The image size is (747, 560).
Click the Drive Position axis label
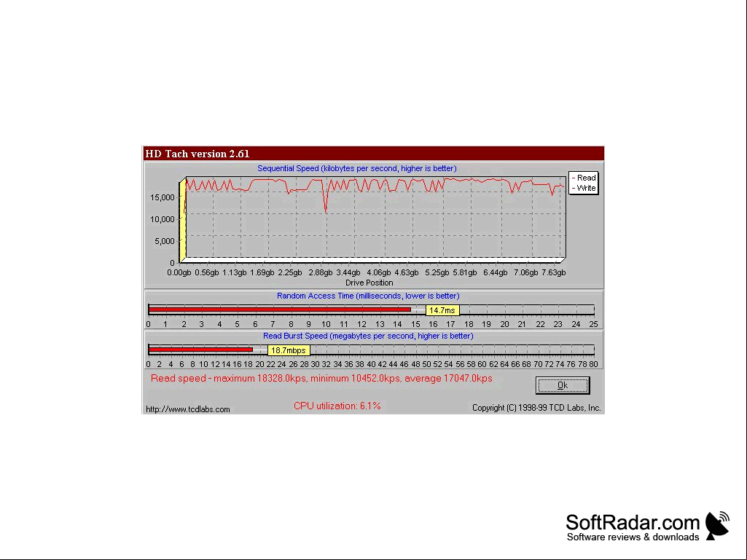(369, 283)
